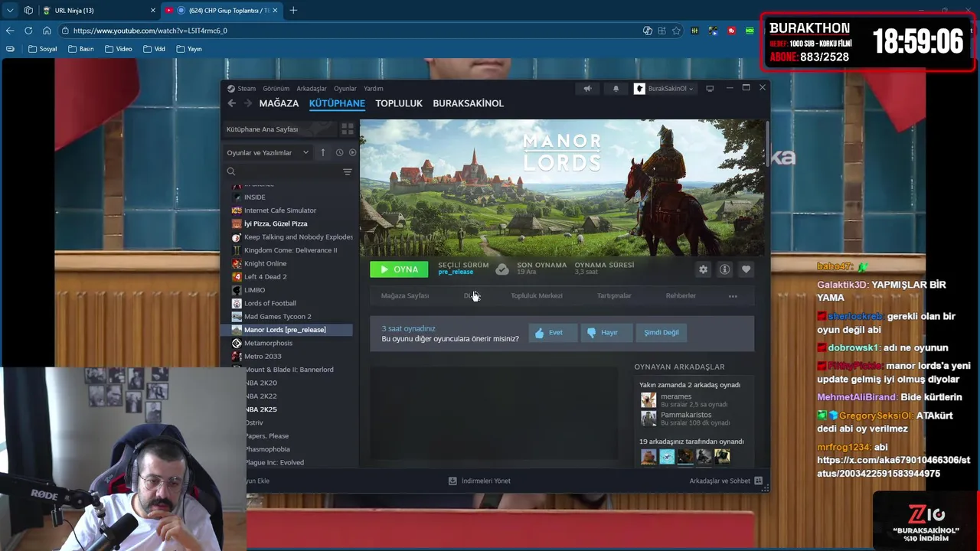
Task: Switch to TOPLULUK tab
Action: (x=399, y=103)
